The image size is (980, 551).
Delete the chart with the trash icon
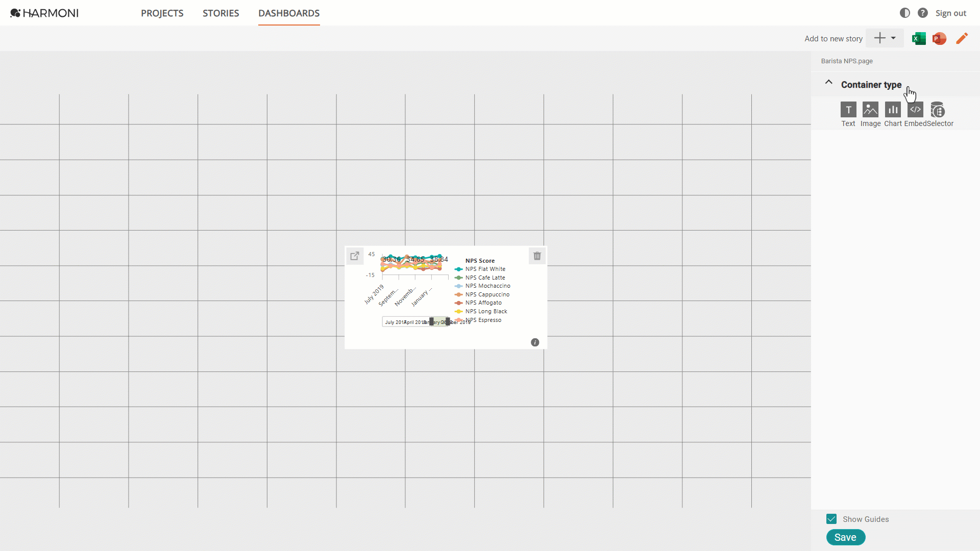click(x=537, y=256)
